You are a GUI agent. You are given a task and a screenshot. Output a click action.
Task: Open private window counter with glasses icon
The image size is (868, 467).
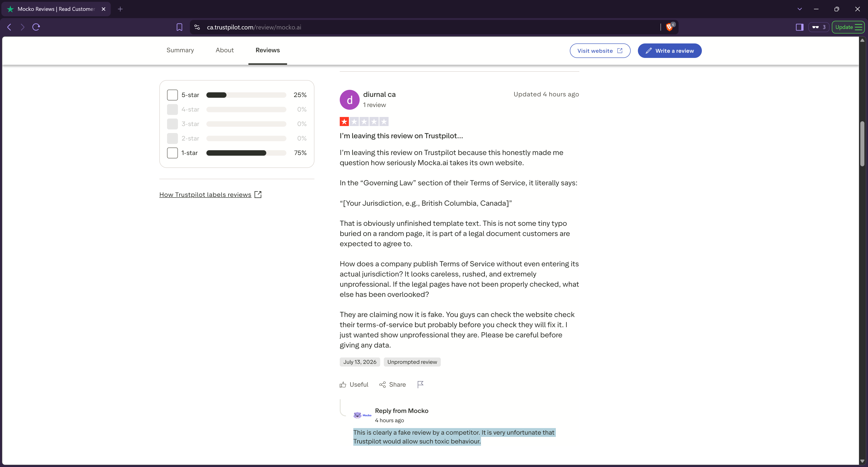(819, 27)
